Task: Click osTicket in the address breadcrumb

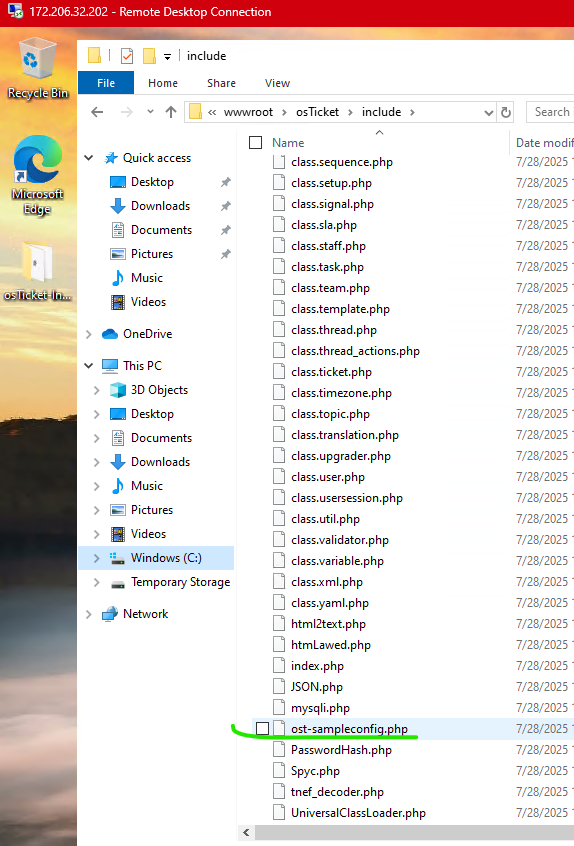Action: point(317,112)
